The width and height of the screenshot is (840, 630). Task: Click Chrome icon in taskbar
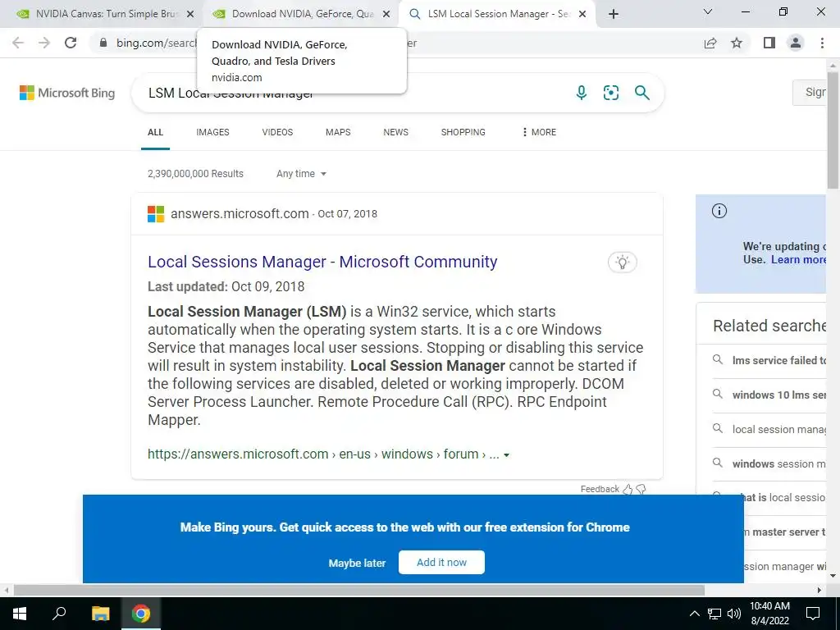[x=141, y=614]
